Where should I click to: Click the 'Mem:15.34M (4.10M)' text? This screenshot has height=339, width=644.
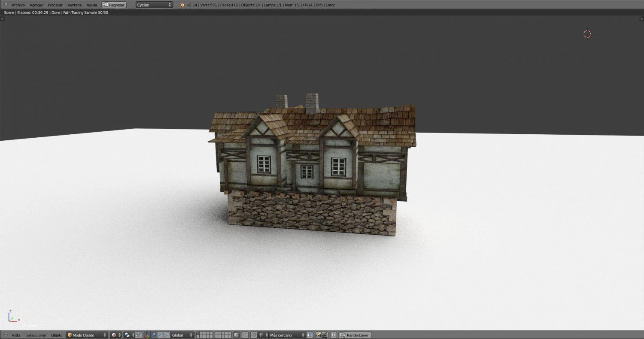pos(303,5)
